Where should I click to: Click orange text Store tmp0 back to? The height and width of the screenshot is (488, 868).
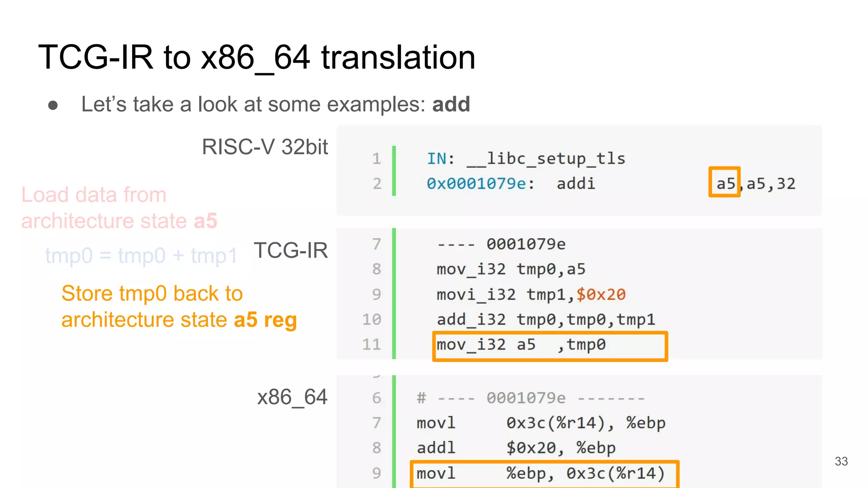pyautogui.click(x=152, y=294)
